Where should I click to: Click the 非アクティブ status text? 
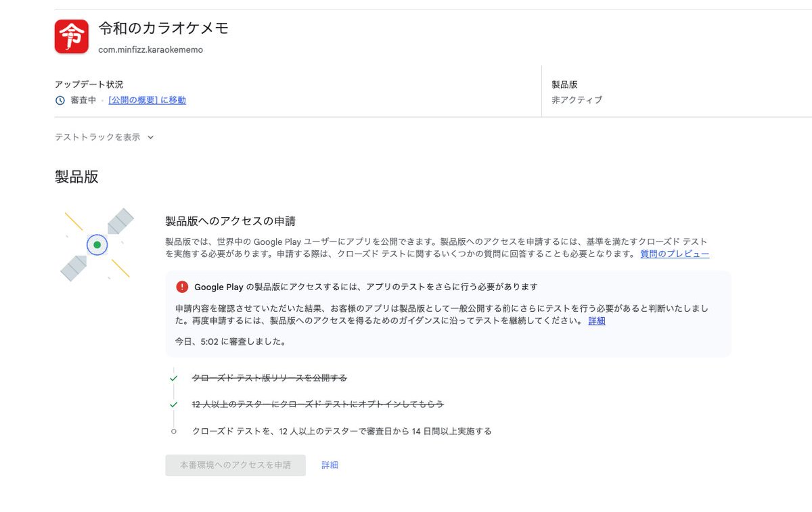click(577, 100)
